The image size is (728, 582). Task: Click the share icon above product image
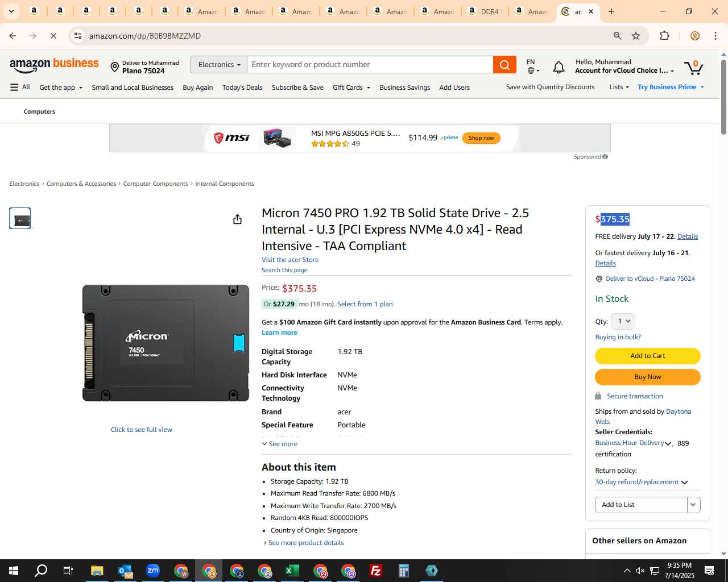(x=237, y=219)
